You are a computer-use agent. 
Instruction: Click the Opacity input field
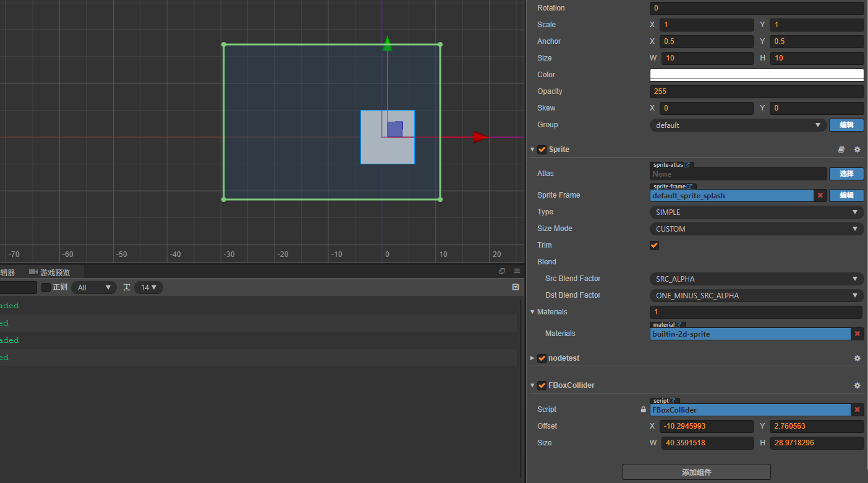coord(756,91)
